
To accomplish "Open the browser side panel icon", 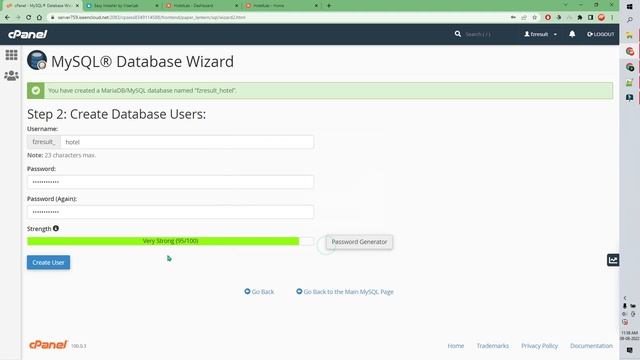I will (590, 18).
